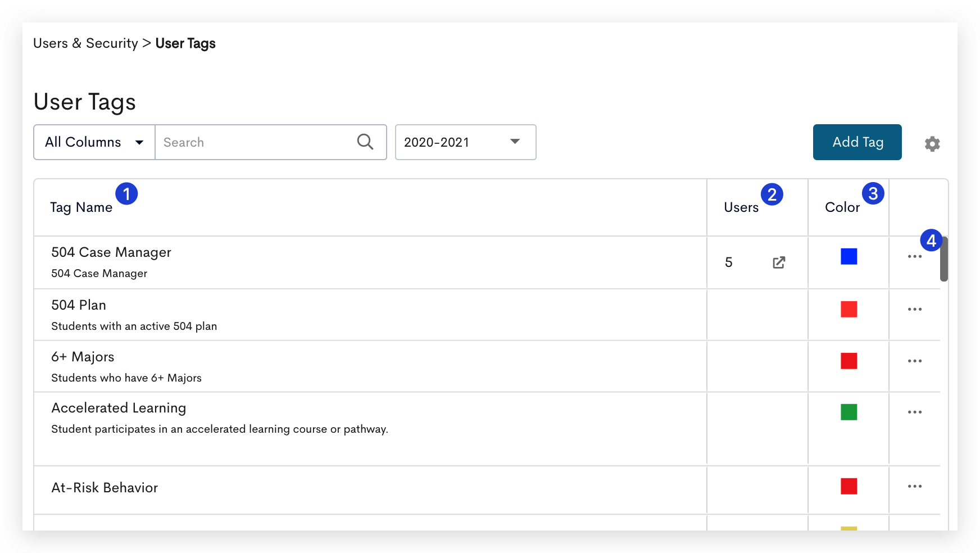Click User Tags breadcrumb

click(x=185, y=43)
